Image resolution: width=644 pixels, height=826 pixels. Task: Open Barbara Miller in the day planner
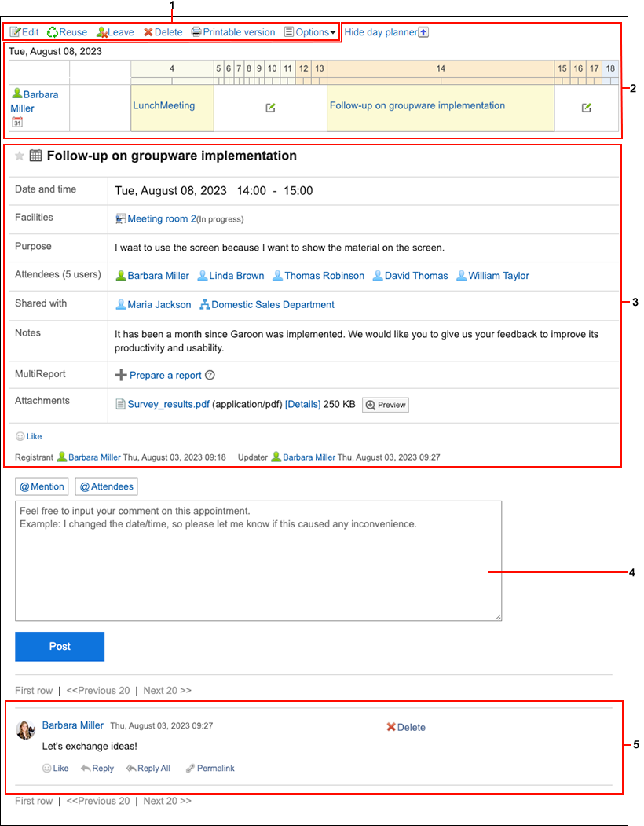(35, 101)
